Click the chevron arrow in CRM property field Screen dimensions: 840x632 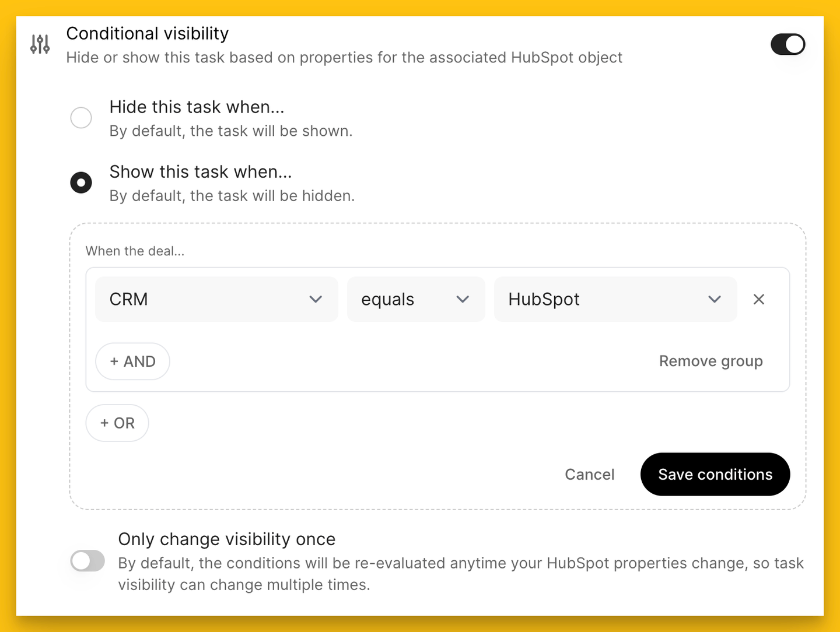316,299
